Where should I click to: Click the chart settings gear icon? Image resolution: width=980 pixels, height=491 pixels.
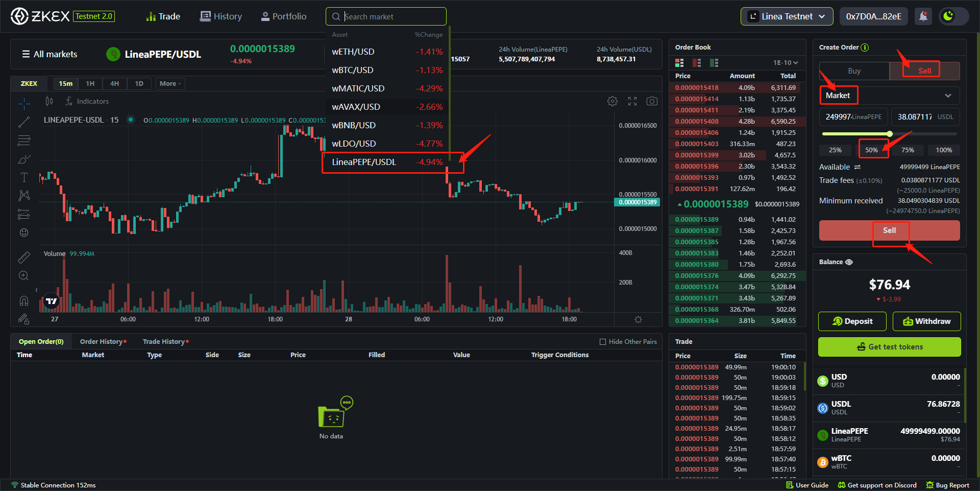[612, 101]
